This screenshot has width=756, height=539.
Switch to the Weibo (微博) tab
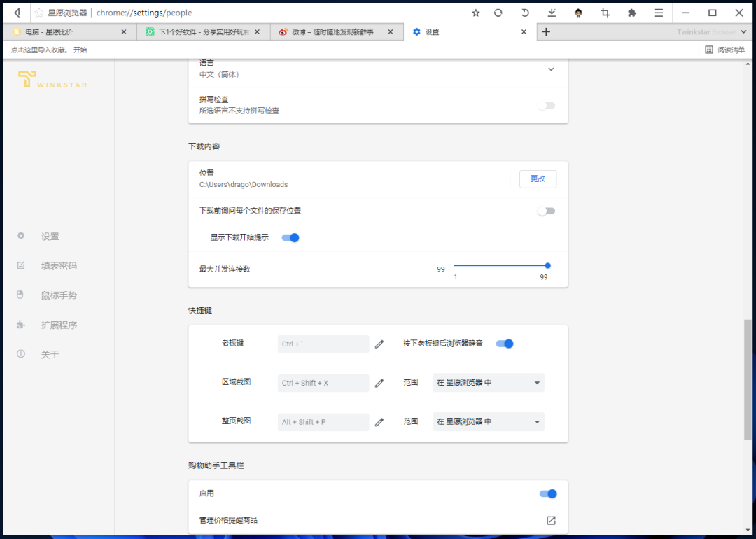click(x=329, y=31)
